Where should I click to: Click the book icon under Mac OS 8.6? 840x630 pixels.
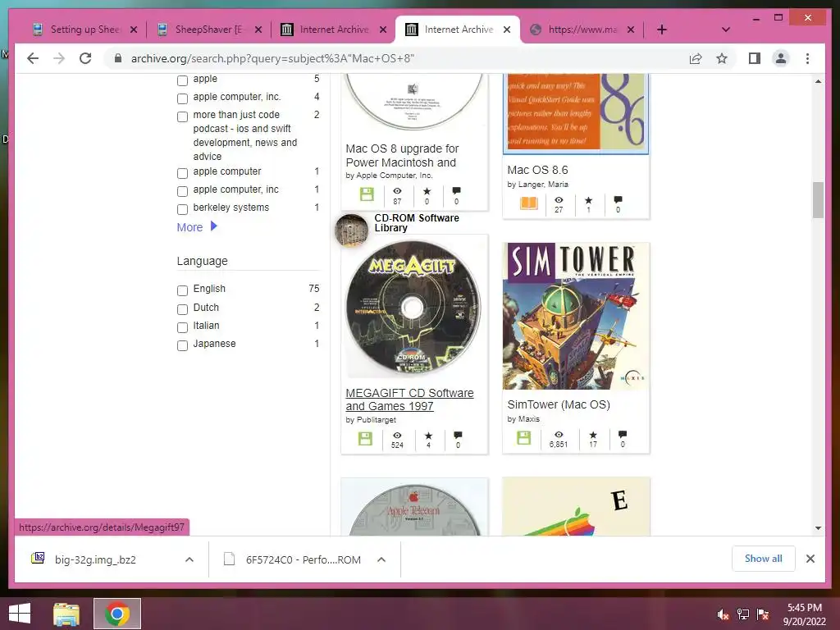(x=529, y=203)
